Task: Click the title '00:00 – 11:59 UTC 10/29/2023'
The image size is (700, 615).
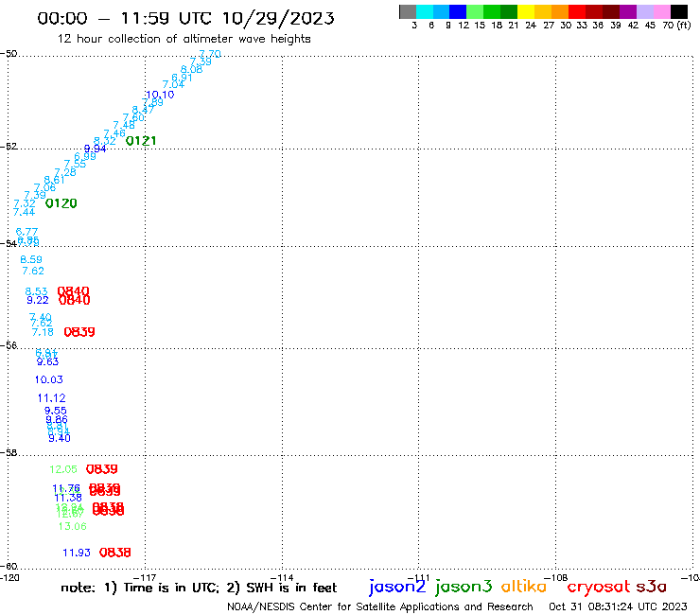Action: [185, 18]
